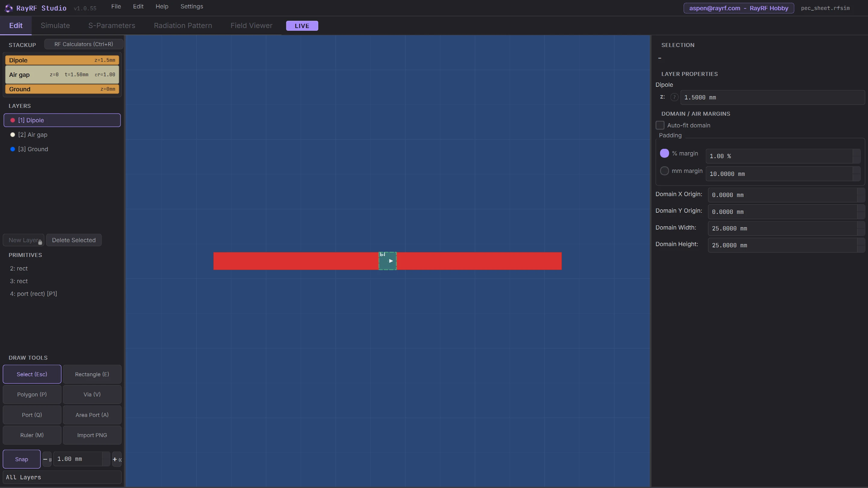Screen dimensions: 868x488
Task: Toggle the LIVE mode badge
Action: pyautogui.click(x=302, y=26)
